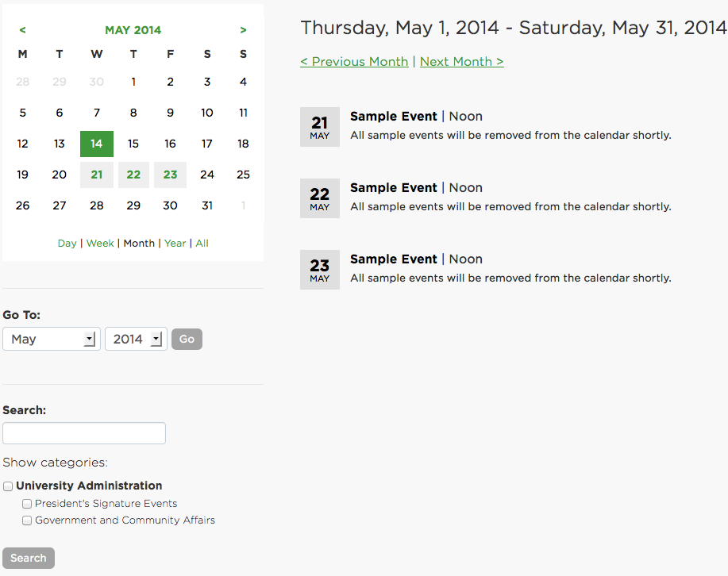
Task: Go to previous month using calendar arrow
Action: [22, 30]
